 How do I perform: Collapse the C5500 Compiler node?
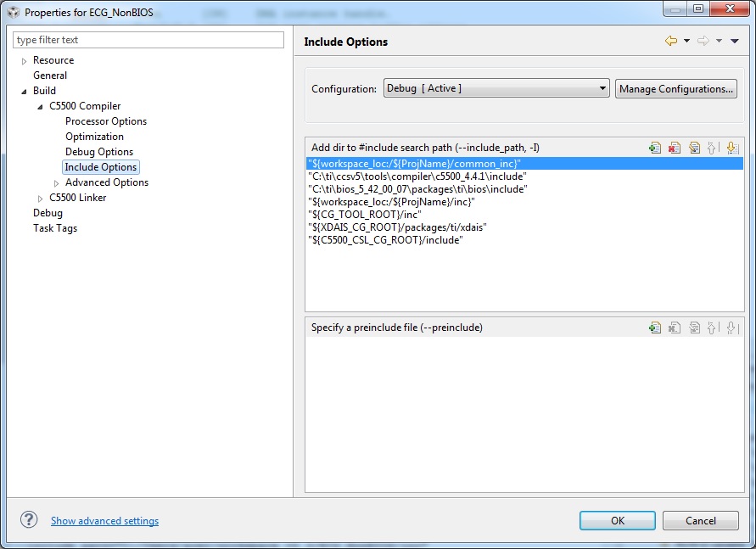(x=40, y=107)
